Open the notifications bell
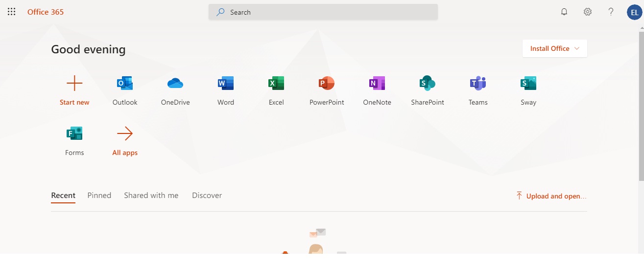Viewport: 644px width, 263px height. coord(564,12)
